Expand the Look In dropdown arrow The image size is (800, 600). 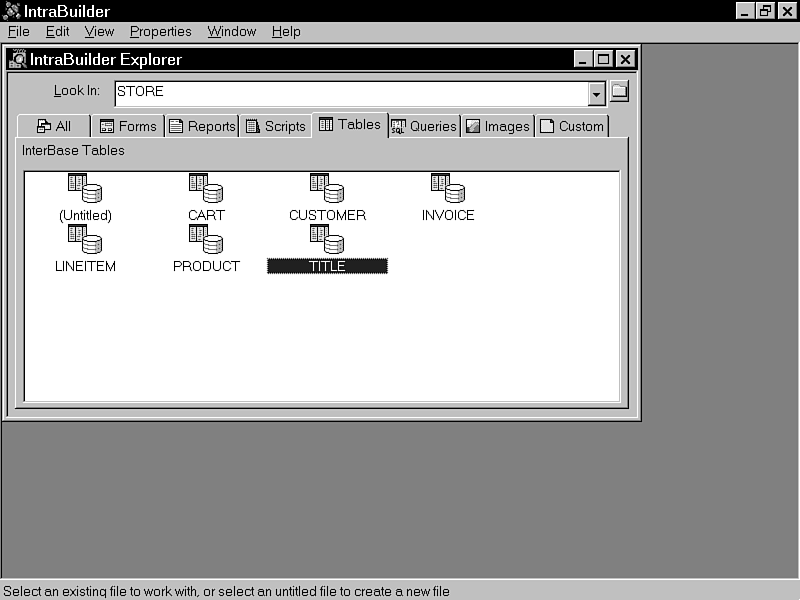[597, 93]
